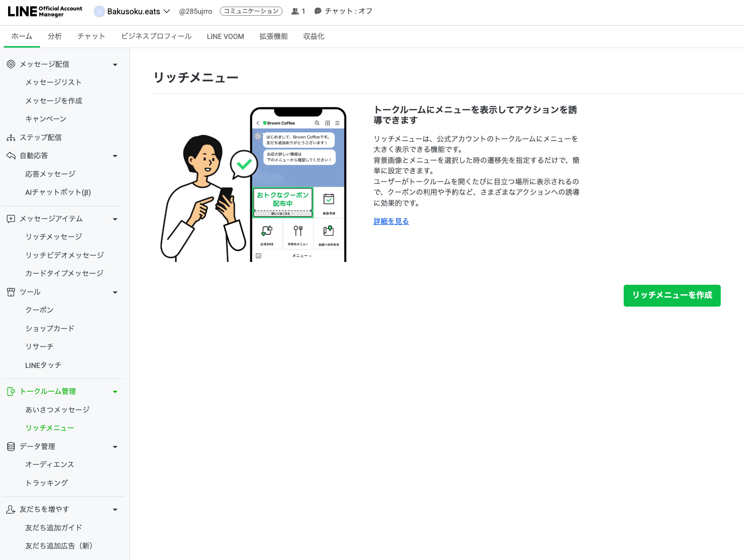Collapse the 友だちを増やす section arrow

tap(115, 510)
